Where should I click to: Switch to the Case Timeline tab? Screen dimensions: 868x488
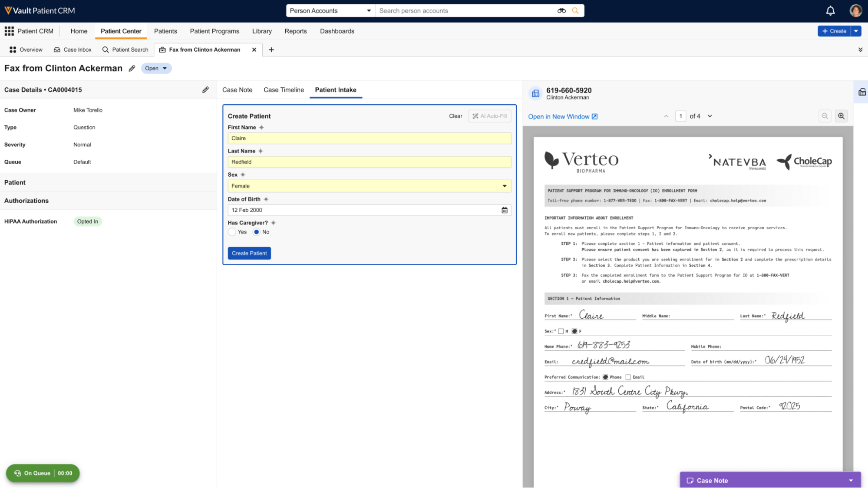(284, 90)
